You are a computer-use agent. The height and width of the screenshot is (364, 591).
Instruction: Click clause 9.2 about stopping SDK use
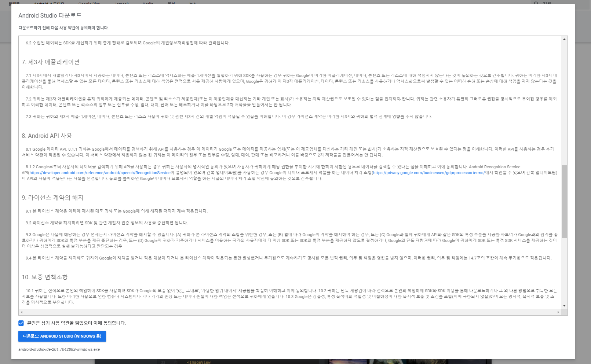coord(107,223)
